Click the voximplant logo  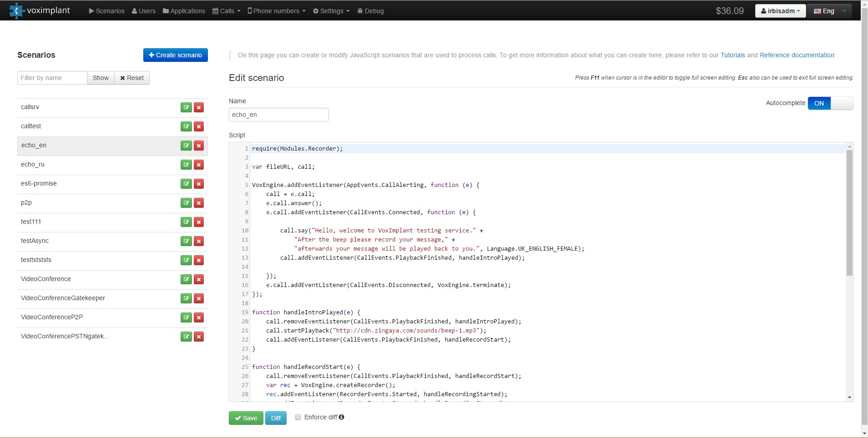tap(40, 10)
